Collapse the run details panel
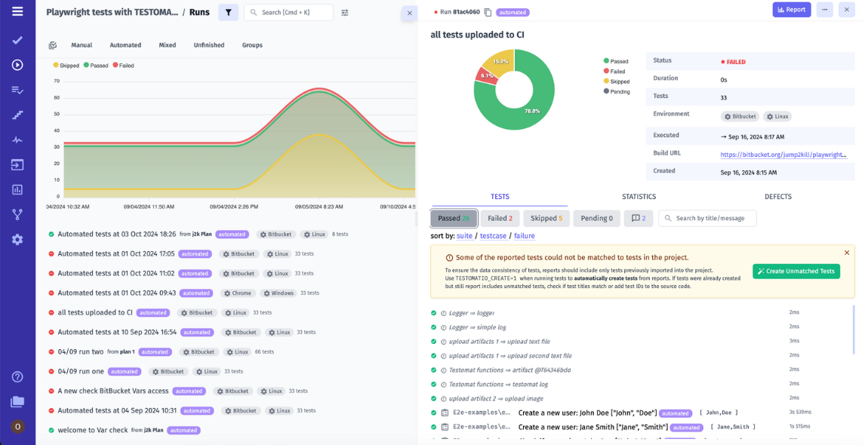Screen dimensions: 868x445 pos(409,13)
